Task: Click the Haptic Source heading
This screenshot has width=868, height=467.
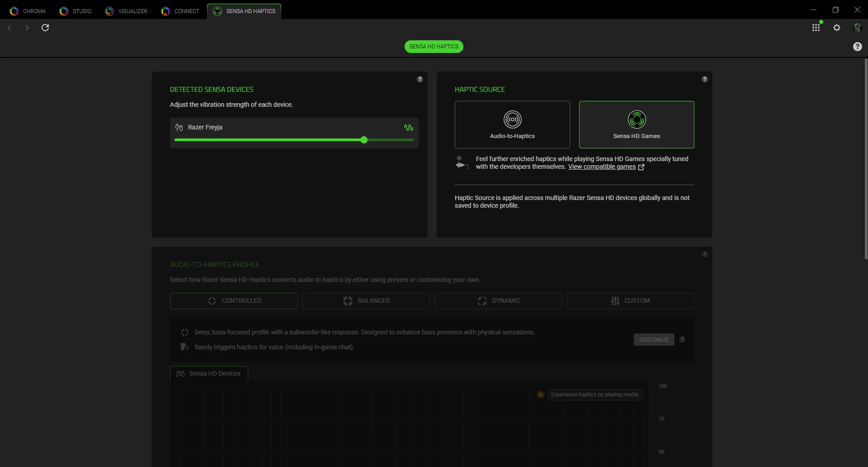Action: point(480,90)
